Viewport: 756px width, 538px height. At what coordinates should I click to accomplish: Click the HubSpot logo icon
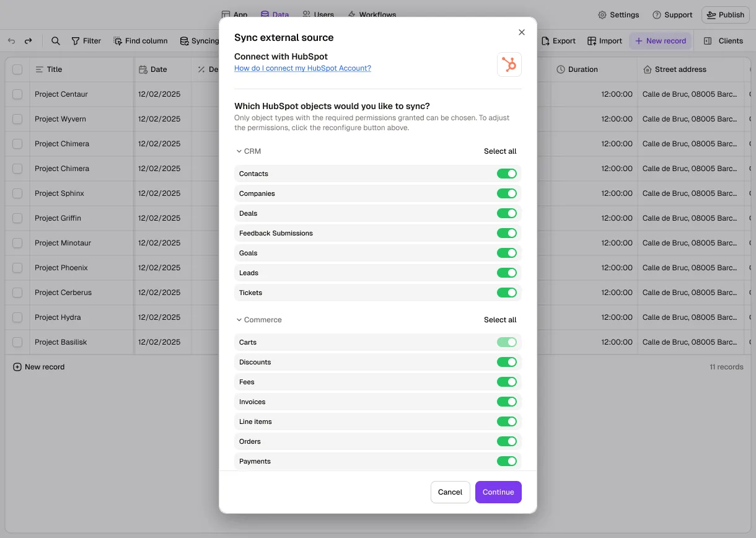509,64
